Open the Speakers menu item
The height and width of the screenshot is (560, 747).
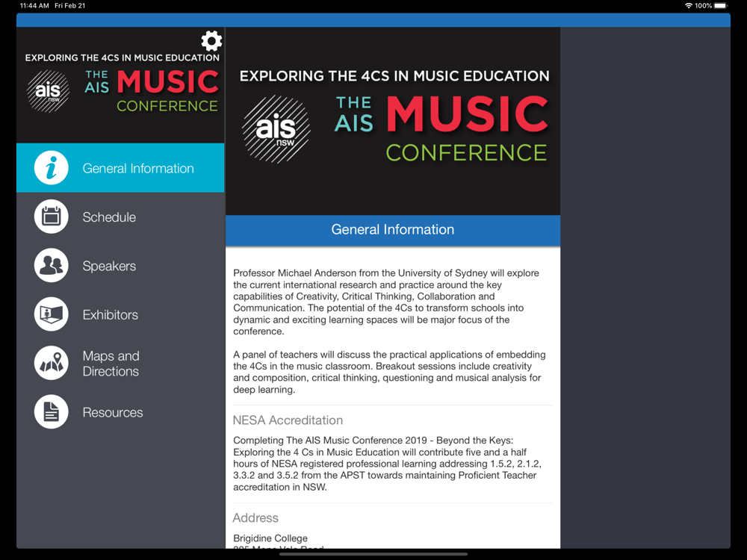120,266
